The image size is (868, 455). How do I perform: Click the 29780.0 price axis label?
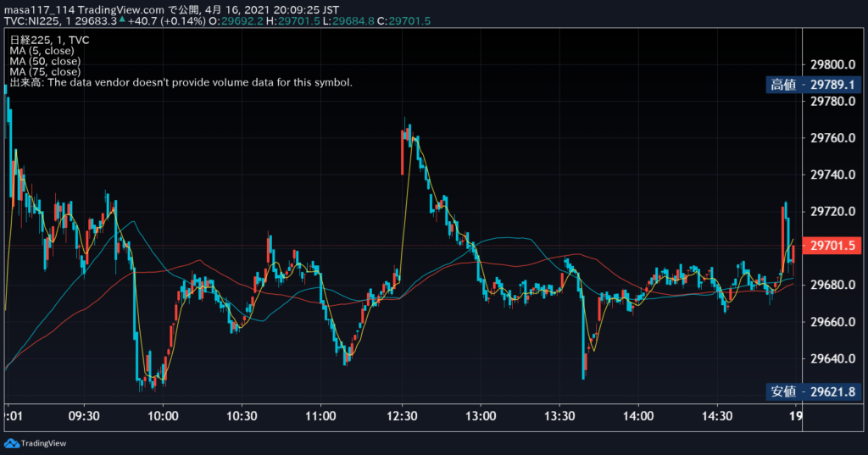pyautogui.click(x=832, y=102)
